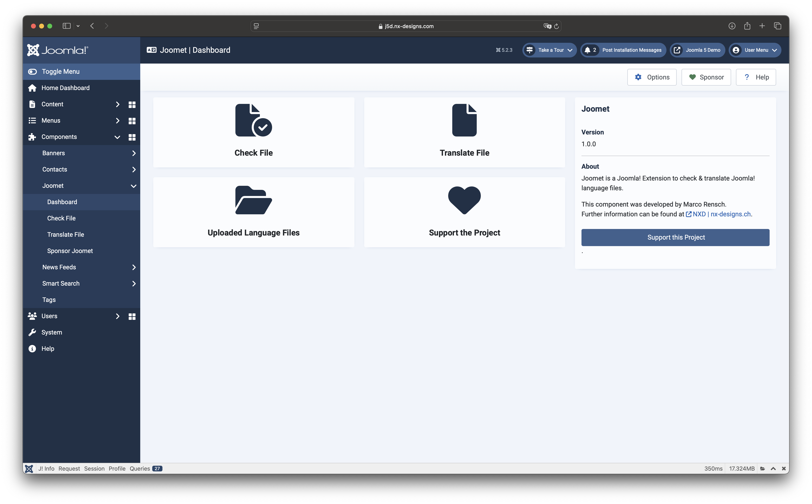The height and width of the screenshot is (504, 812).
Task: Open the debug bar folder icon
Action: 762,468
